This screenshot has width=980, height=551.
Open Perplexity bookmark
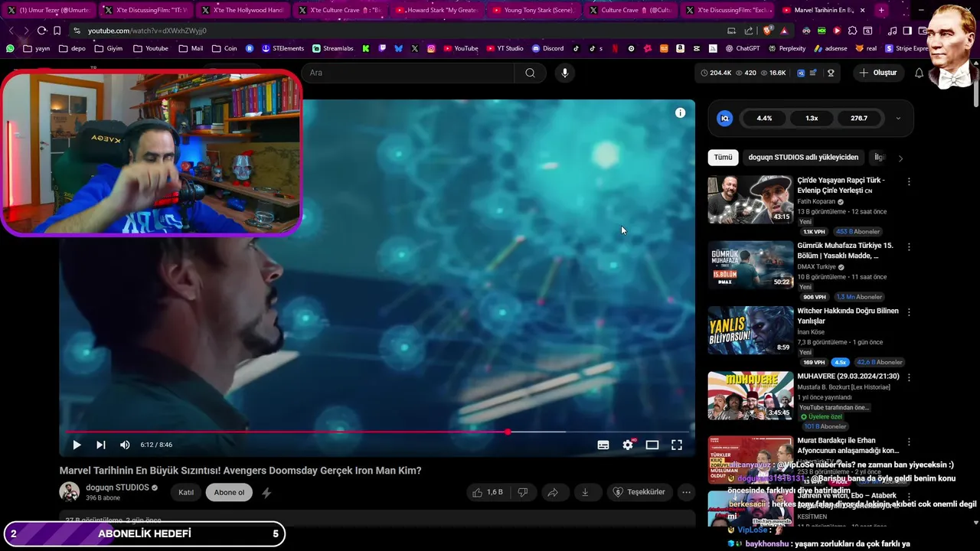(786, 48)
